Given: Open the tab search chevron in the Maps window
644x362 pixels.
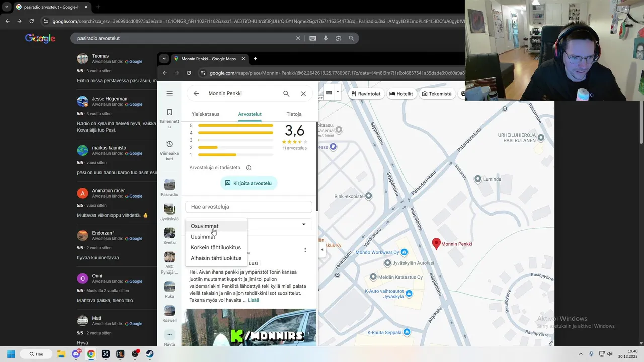Looking at the screenshot, I should point(164,59).
